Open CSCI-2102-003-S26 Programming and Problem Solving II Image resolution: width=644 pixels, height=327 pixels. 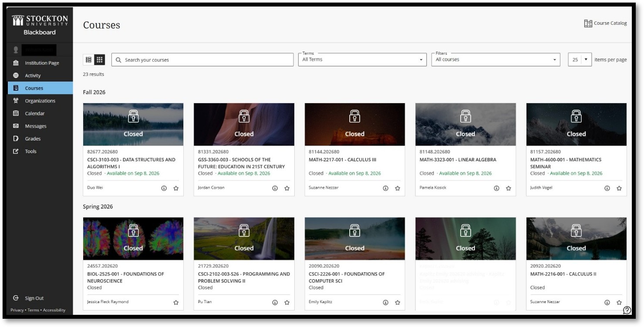pyautogui.click(x=244, y=278)
